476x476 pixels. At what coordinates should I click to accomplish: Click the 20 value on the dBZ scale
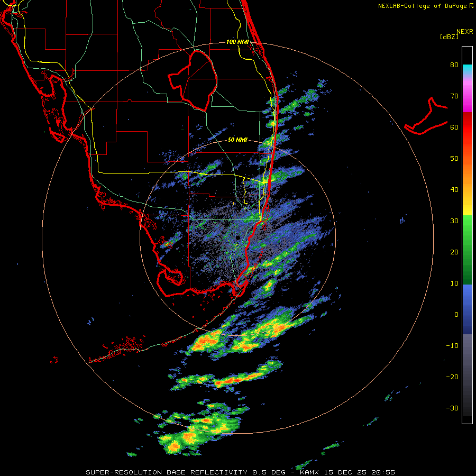[x=454, y=252]
